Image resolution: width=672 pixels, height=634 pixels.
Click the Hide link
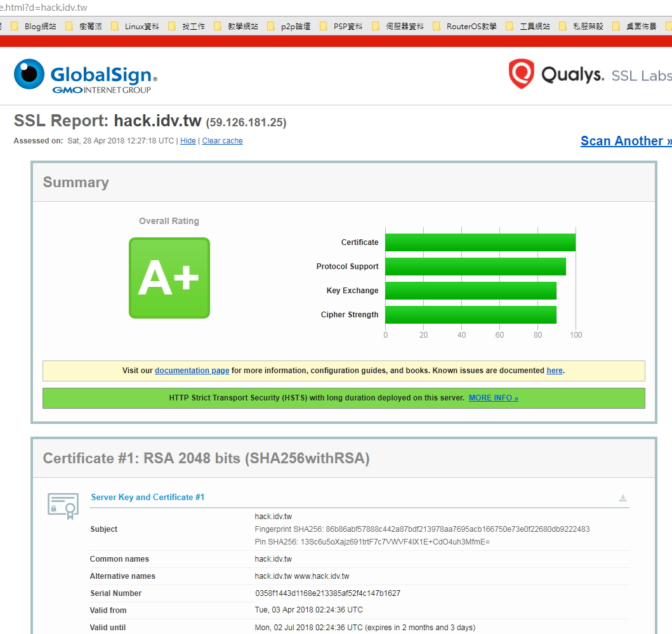(x=188, y=141)
